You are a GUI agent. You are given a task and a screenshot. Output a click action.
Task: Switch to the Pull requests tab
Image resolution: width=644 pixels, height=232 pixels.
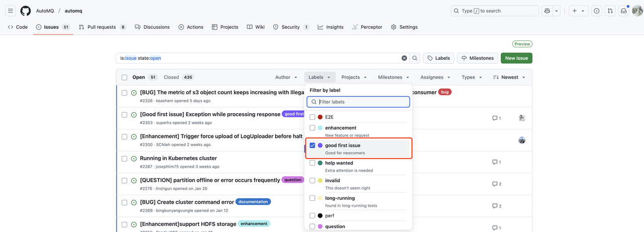102,27
